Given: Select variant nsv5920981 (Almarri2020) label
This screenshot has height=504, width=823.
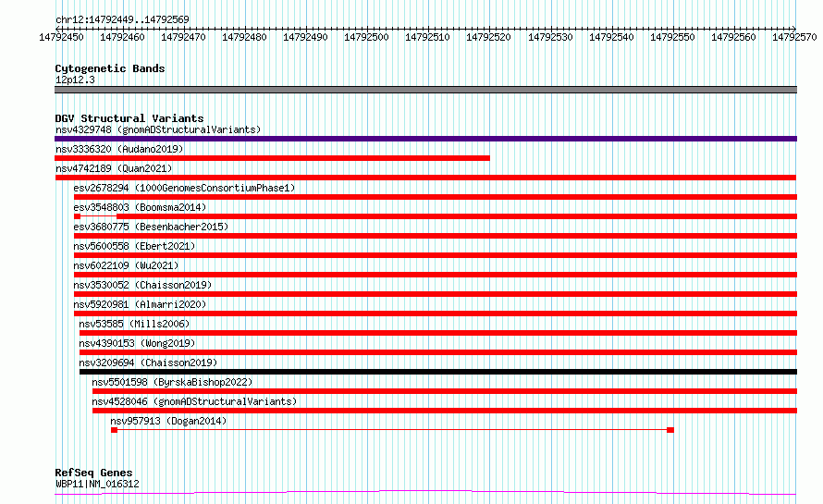Looking at the screenshot, I should [141, 304].
